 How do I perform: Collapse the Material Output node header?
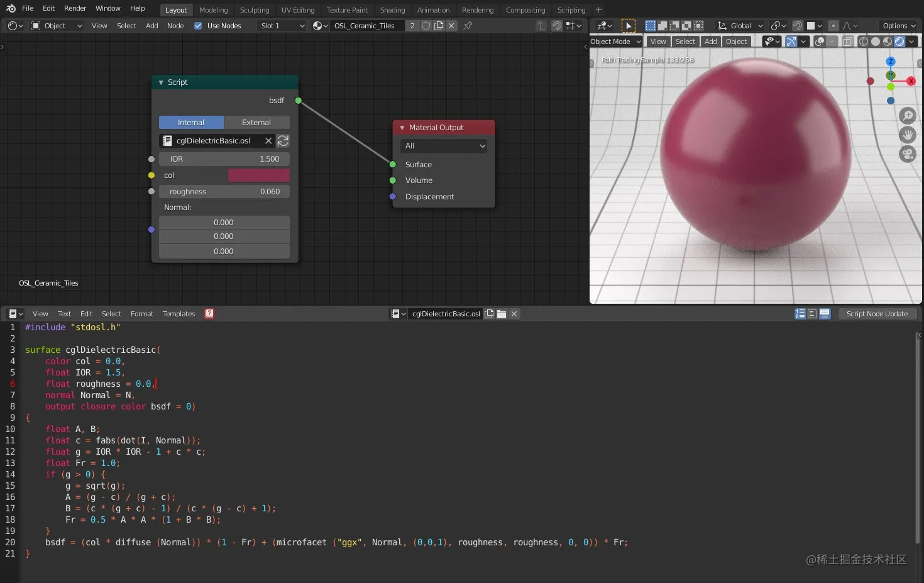click(402, 127)
